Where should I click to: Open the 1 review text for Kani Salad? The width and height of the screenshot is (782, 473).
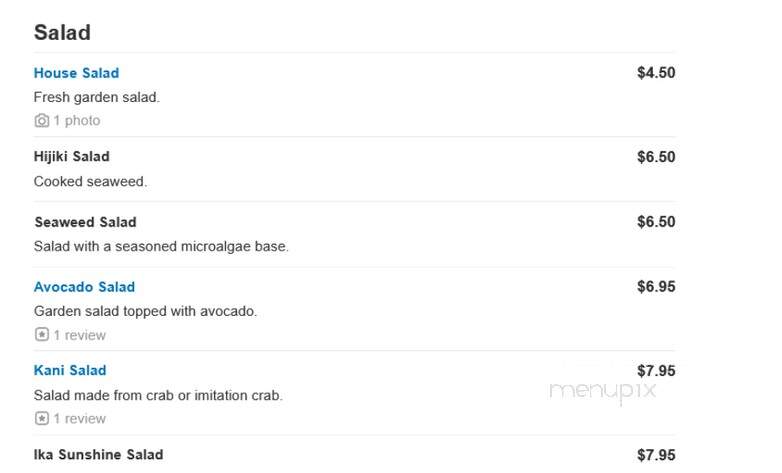80,419
